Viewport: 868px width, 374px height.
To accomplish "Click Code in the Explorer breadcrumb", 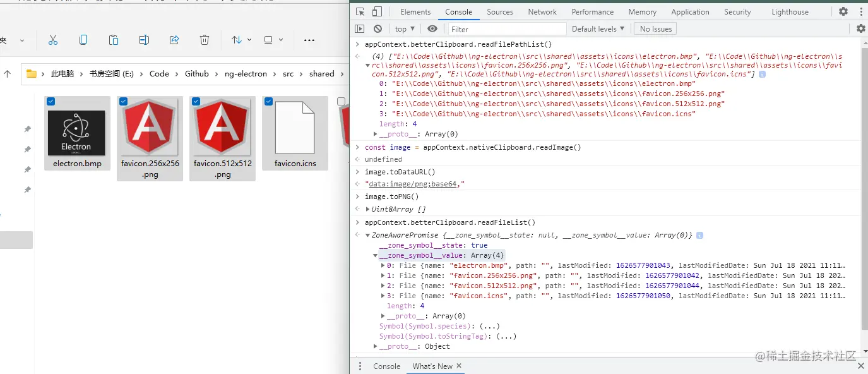I will (159, 74).
